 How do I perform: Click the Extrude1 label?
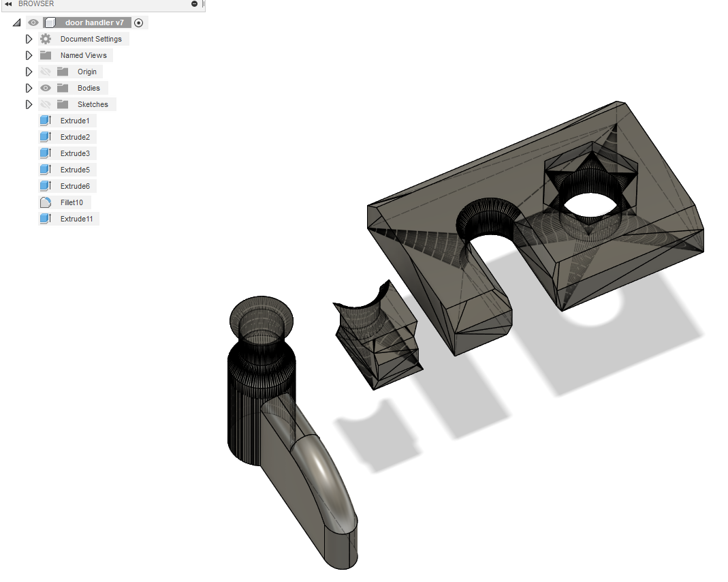click(x=75, y=121)
